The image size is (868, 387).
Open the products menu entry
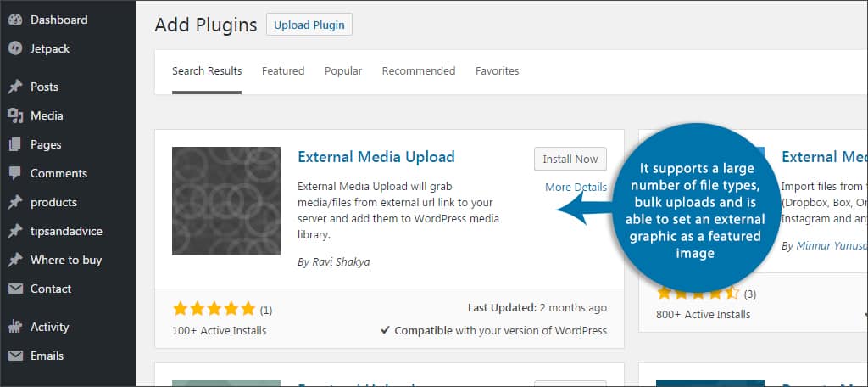53,202
